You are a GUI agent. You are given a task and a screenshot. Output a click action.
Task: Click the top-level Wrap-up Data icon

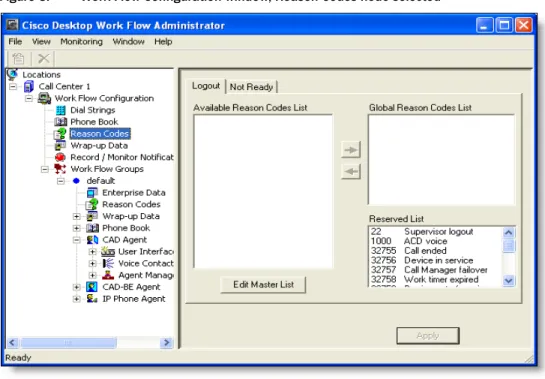(60, 145)
